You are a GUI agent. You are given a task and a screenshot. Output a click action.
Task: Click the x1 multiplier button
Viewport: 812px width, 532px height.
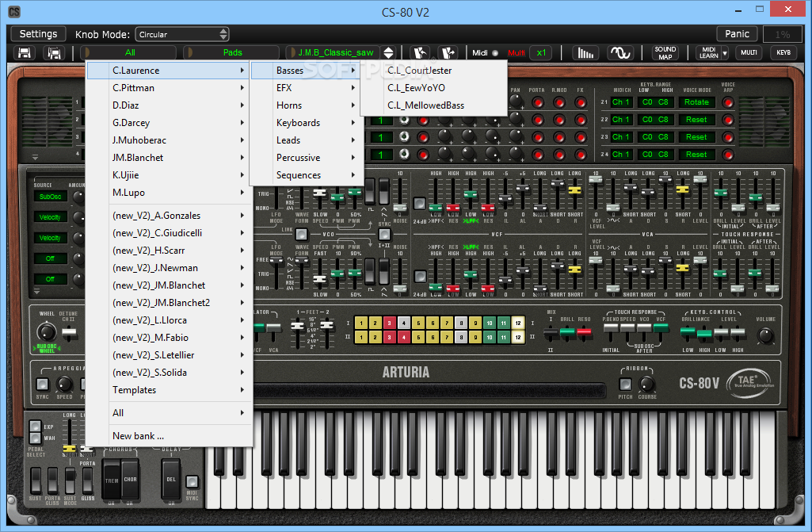click(x=541, y=52)
